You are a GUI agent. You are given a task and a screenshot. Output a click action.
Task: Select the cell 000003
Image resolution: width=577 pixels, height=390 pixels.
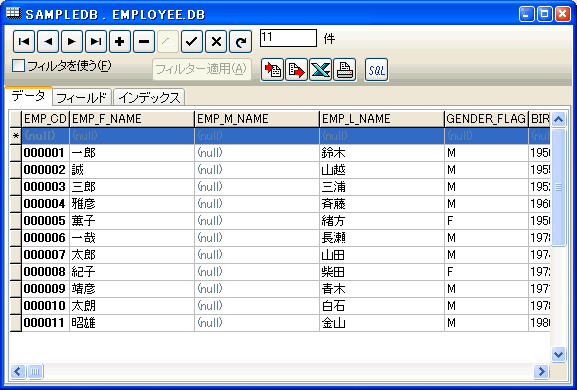[x=45, y=187]
